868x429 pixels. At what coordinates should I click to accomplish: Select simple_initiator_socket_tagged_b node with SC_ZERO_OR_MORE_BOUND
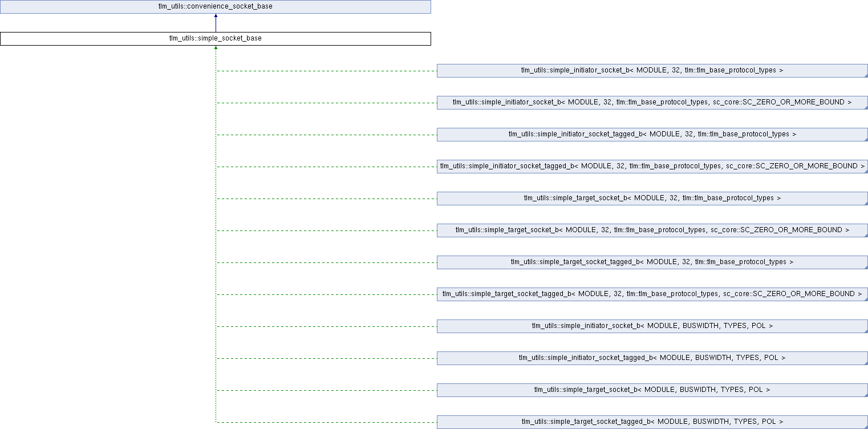click(x=652, y=167)
